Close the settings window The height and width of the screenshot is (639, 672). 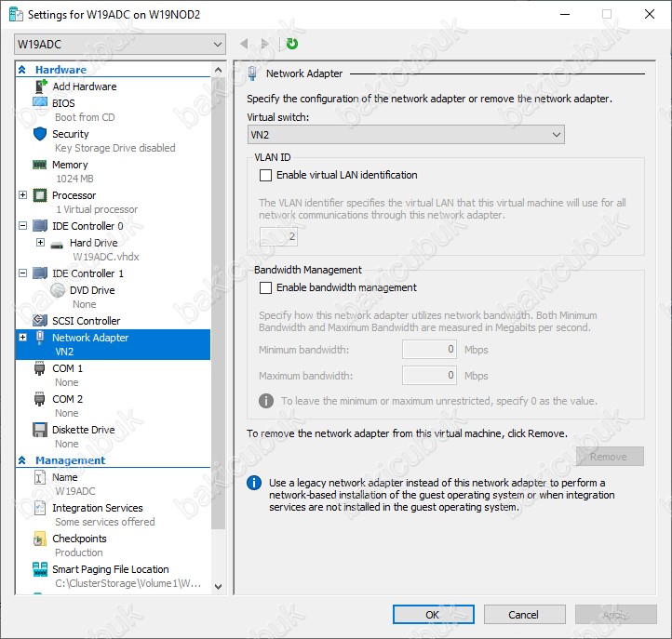coord(650,14)
